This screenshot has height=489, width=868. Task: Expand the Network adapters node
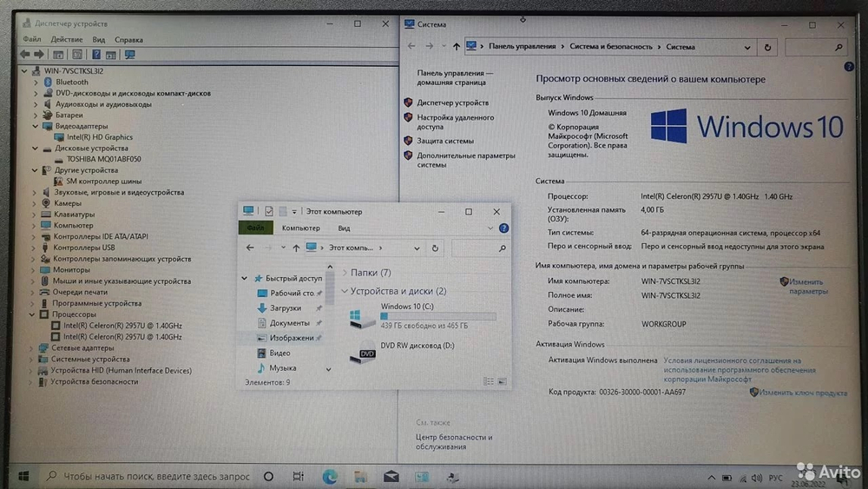[31, 348]
